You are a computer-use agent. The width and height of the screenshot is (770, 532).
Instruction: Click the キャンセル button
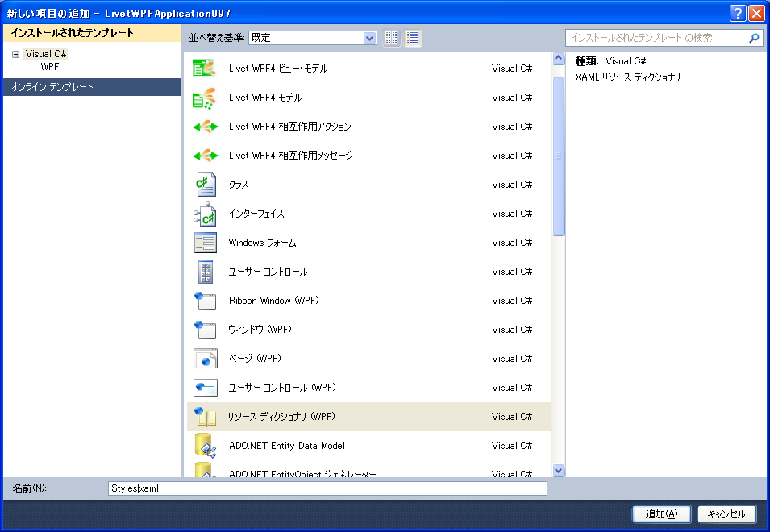click(726, 513)
